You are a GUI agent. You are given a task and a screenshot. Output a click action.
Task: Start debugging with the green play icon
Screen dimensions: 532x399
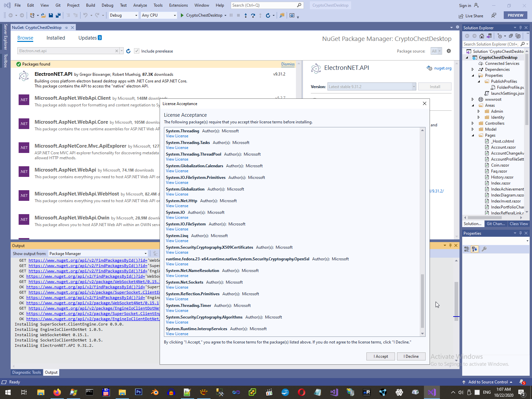click(x=182, y=15)
